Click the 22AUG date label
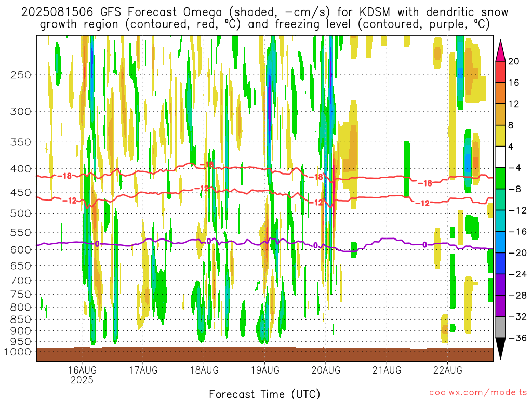 pyautogui.click(x=447, y=370)
